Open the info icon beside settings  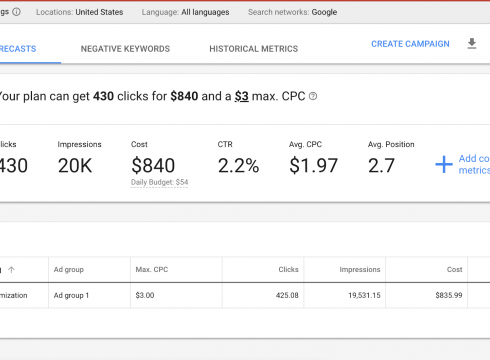pos(16,12)
